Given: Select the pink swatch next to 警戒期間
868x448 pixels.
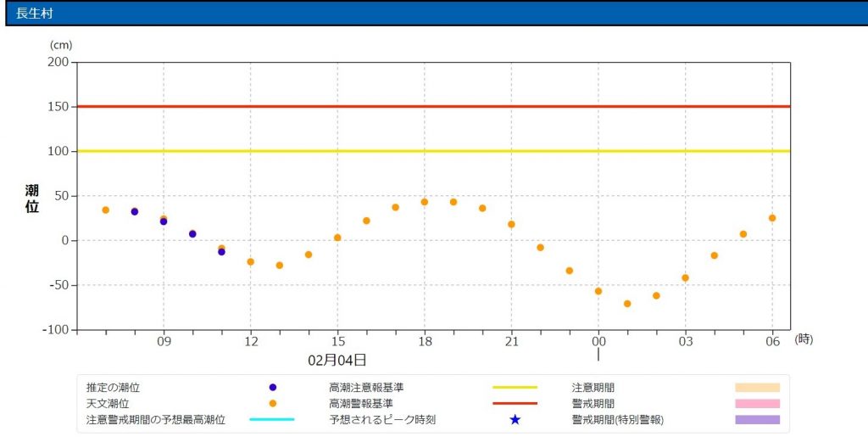Looking at the screenshot, I should [757, 403].
